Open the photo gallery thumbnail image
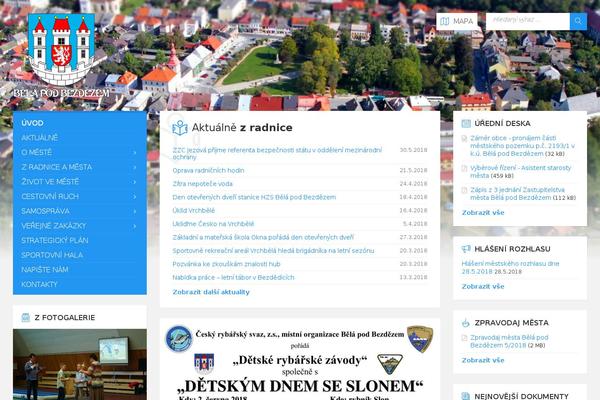Image resolution: width=600 pixels, height=400 pixels. (x=80, y=364)
